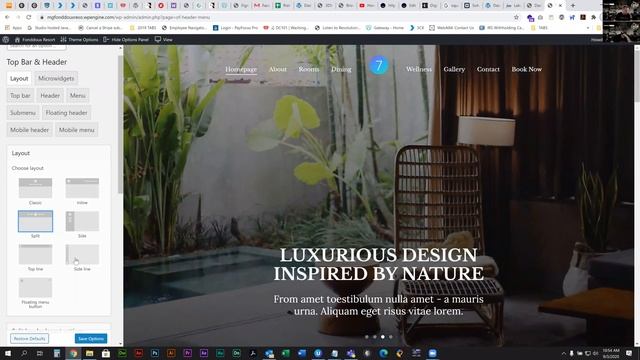Open Microsoft Teams from the taskbar
This screenshot has height=360, width=640.
(351, 353)
